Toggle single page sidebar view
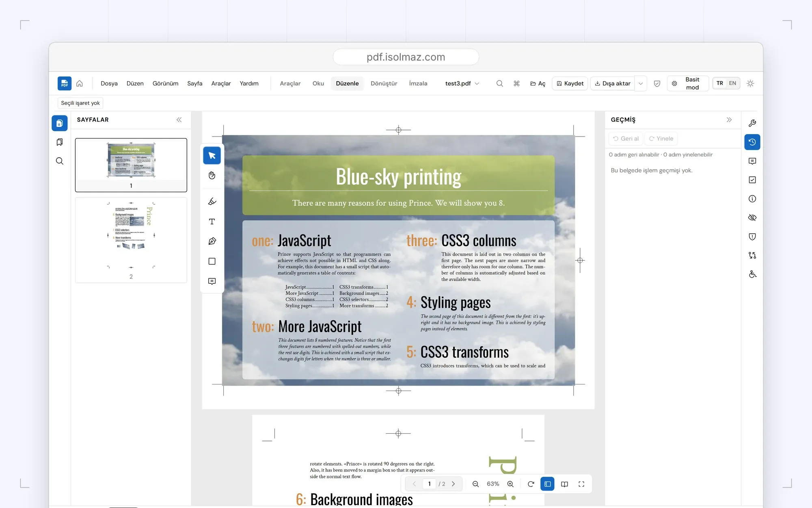Viewport: 812px width, 508px height. tap(547, 484)
